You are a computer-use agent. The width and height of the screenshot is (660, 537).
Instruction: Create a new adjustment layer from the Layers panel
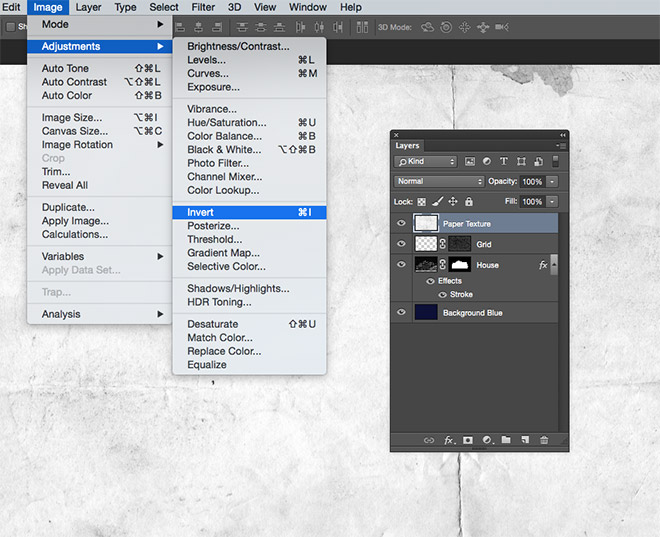pyautogui.click(x=487, y=440)
